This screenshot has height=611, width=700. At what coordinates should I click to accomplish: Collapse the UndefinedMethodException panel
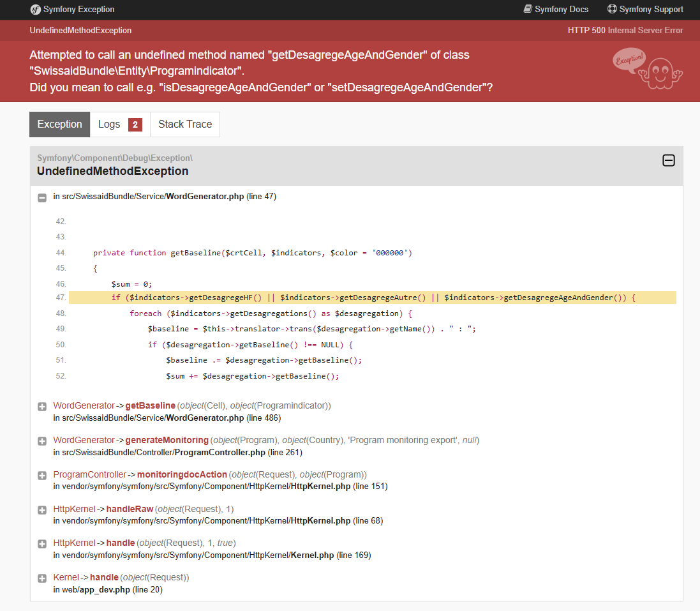[x=668, y=160]
